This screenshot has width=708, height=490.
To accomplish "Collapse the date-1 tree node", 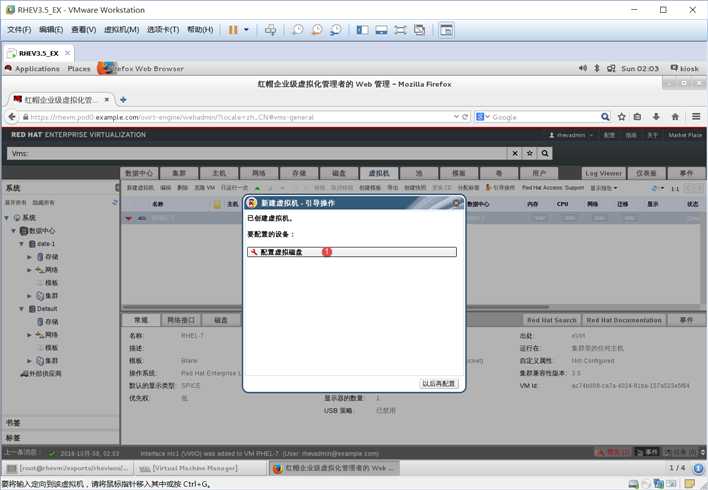I will coord(21,244).
